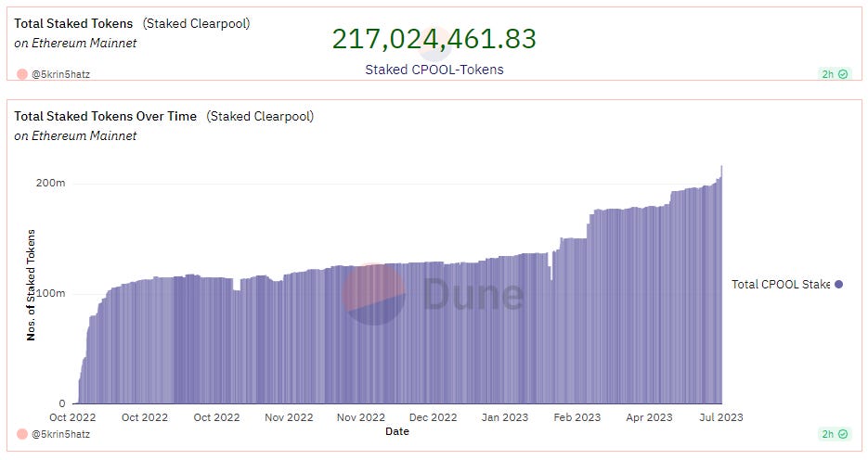Screen dimensions: 868x460
Task: Select the 217,024,461.83 counter value
Action: coord(434,39)
